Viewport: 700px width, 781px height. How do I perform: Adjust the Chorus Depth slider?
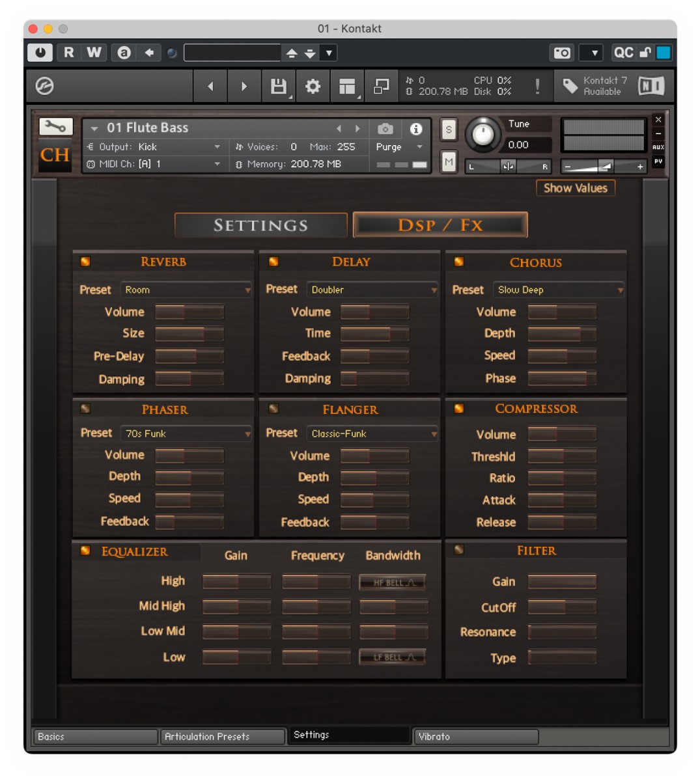561,333
